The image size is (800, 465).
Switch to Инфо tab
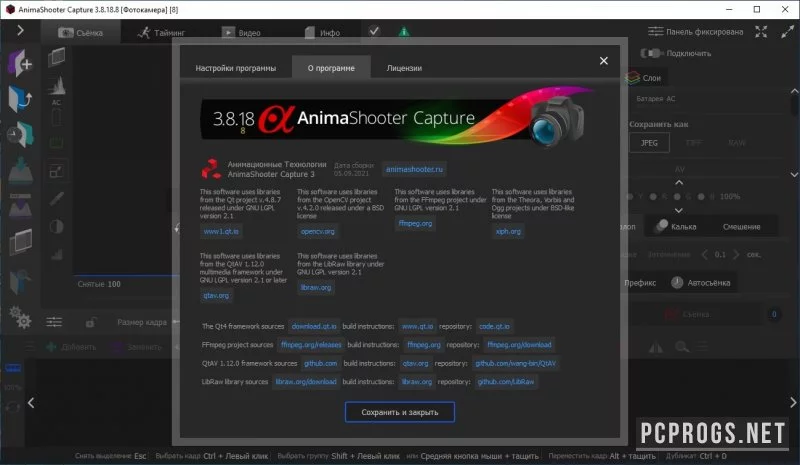pos(322,33)
